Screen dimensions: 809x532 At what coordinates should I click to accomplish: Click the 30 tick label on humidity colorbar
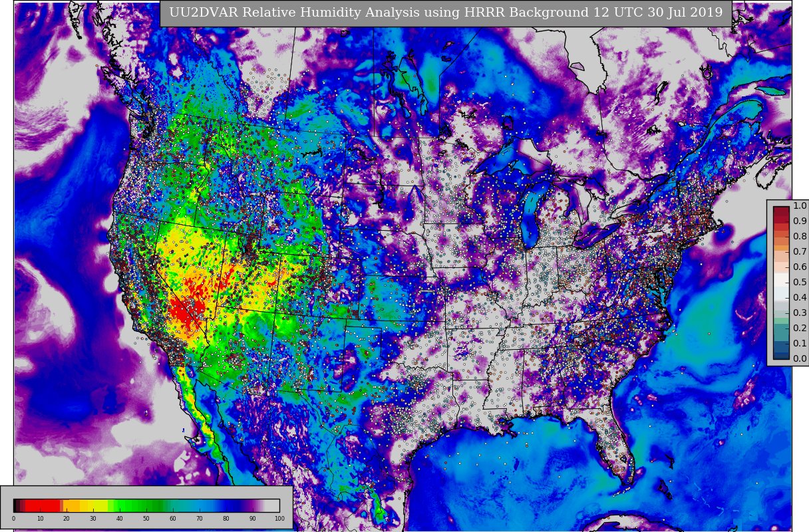[93, 519]
